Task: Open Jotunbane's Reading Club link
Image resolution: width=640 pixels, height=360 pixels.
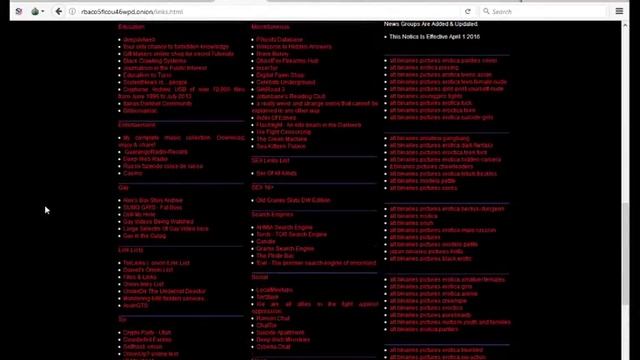Action: (x=291, y=96)
